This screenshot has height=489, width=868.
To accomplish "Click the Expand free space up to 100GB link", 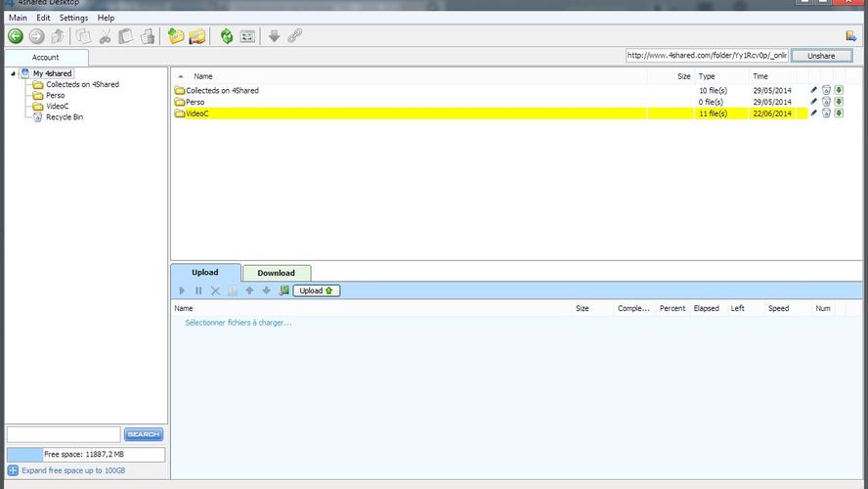I will tap(73, 470).
